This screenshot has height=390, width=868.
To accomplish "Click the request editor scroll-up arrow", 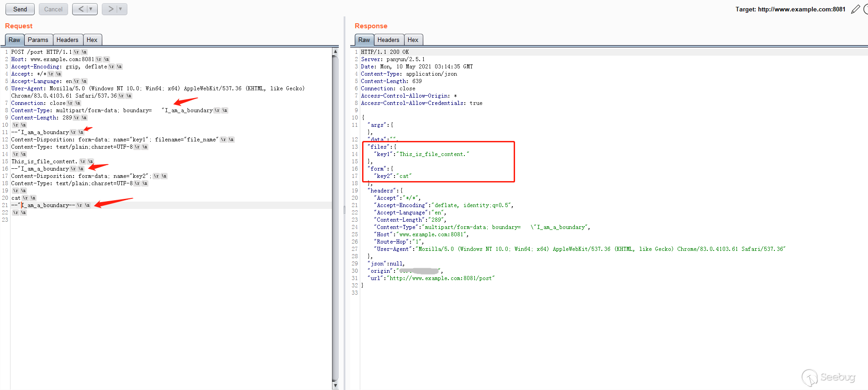I will coord(335,52).
